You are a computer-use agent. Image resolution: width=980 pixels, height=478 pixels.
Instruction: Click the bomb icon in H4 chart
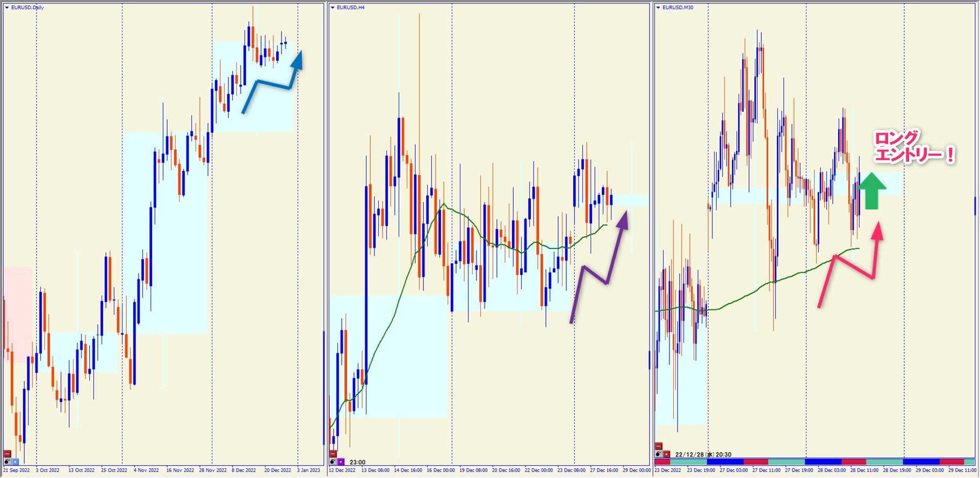(333, 462)
